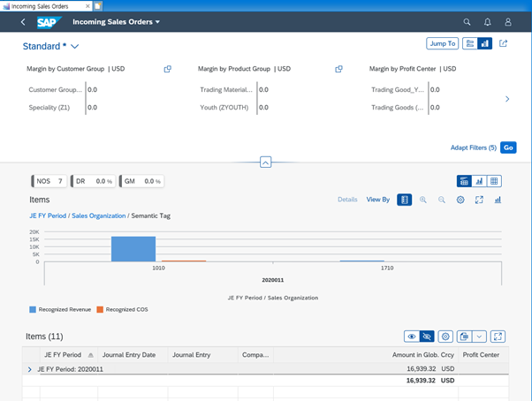Expand JE FY Period: 2020011 row
The image size is (532, 401).
[29, 369]
